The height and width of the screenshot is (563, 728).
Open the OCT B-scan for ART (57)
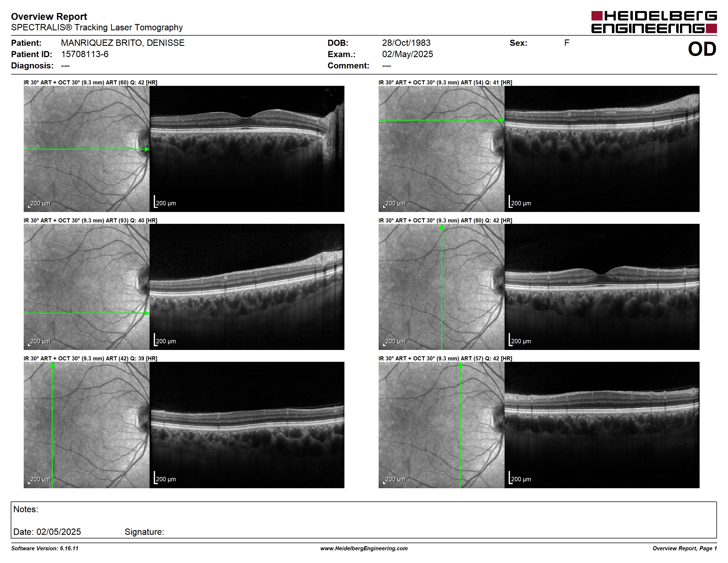602,425
